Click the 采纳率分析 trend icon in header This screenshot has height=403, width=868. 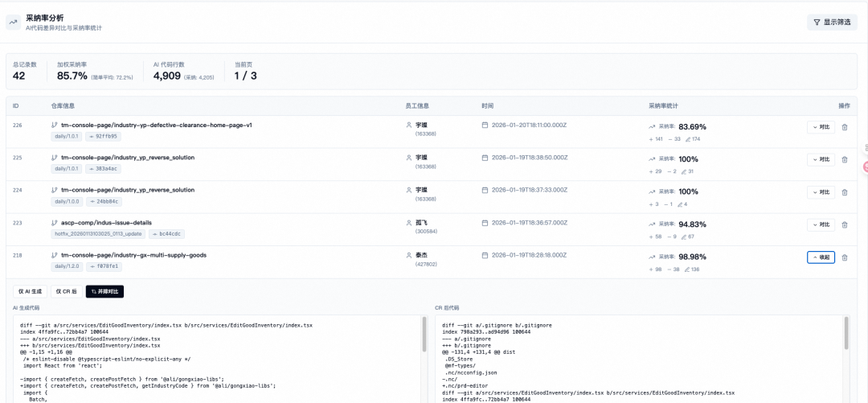(14, 23)
